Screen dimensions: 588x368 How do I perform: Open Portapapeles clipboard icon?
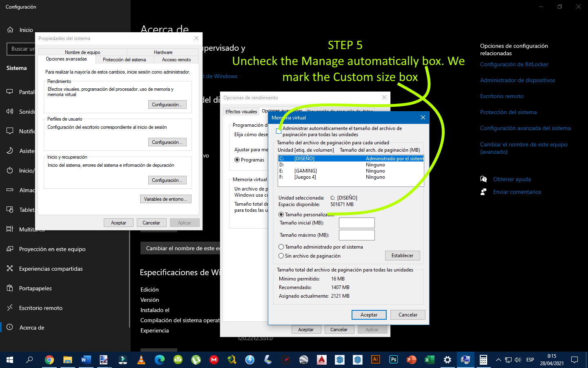coord(10,288)
